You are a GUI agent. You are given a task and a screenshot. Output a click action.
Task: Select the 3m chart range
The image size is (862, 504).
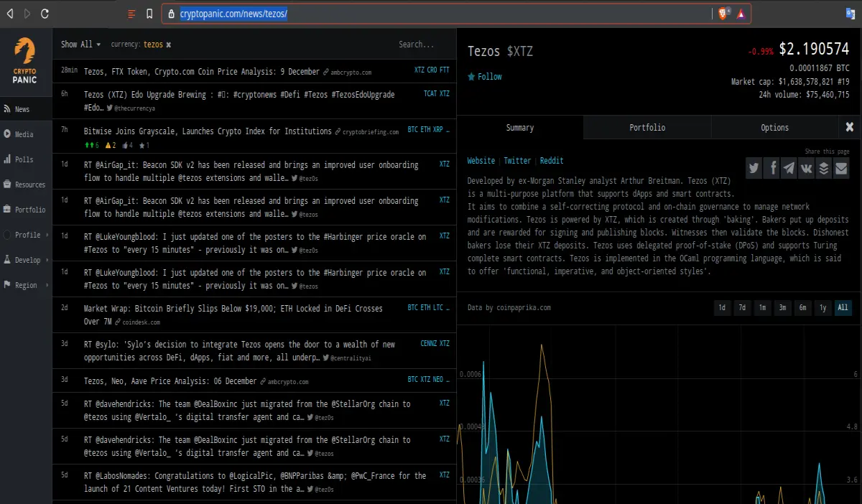[782, 308]
